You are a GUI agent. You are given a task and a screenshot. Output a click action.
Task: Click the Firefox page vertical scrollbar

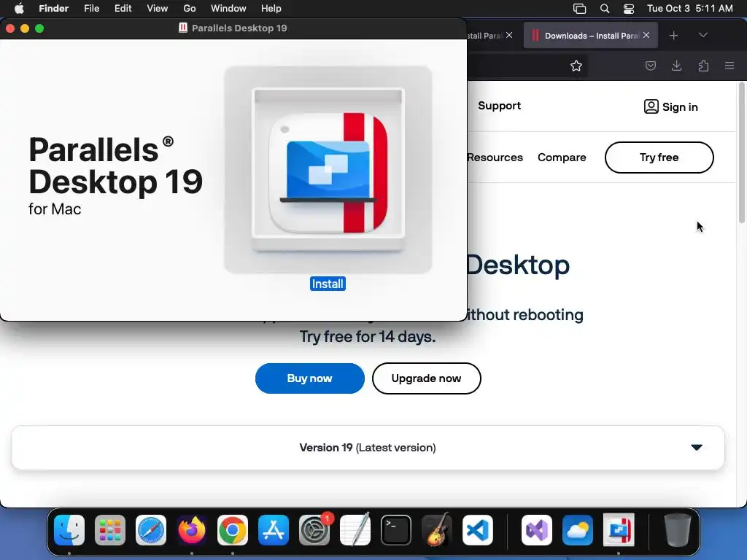tap(741, 152)
